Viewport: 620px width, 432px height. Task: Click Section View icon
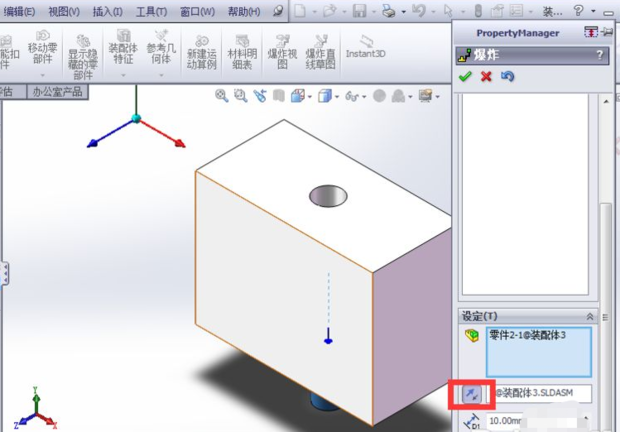click(x=279, y=96)
